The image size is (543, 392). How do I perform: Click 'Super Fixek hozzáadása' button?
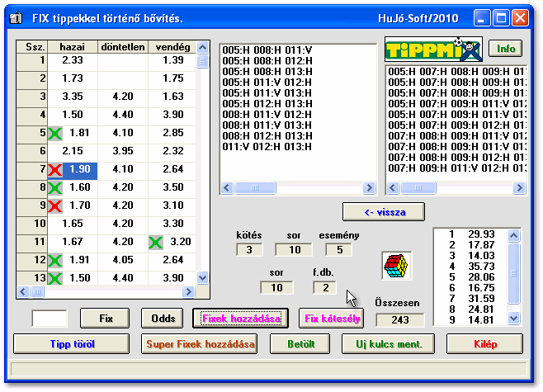200,344
